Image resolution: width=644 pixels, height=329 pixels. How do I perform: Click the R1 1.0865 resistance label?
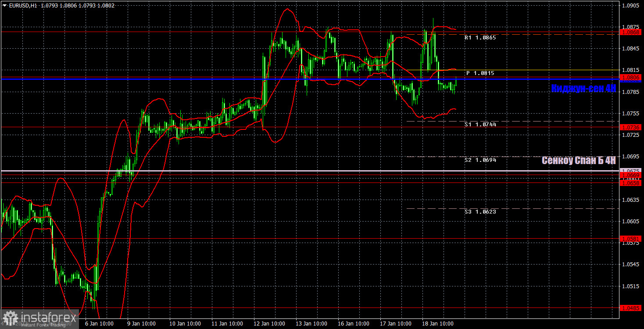coord(480,38)
